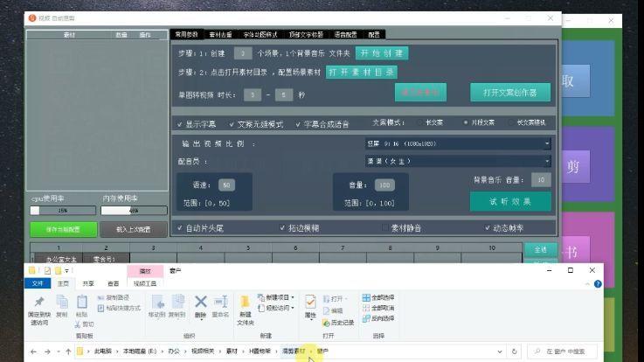Click Paste shortcut (粘贴快捷方式) item
This screenshot has width=644, height=362.
pos(119,308)
